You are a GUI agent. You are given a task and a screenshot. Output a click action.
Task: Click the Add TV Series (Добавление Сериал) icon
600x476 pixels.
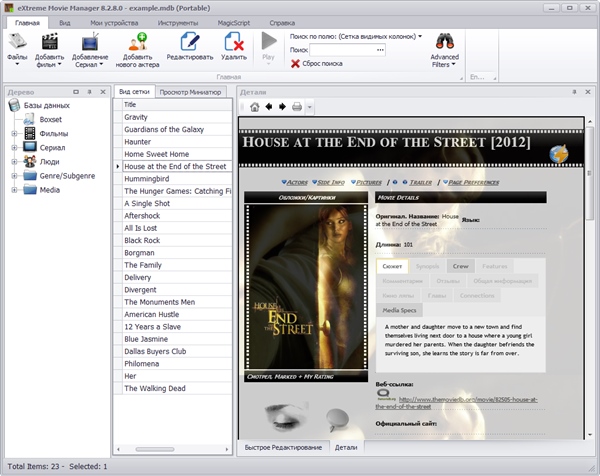click(x=90, y=42)
